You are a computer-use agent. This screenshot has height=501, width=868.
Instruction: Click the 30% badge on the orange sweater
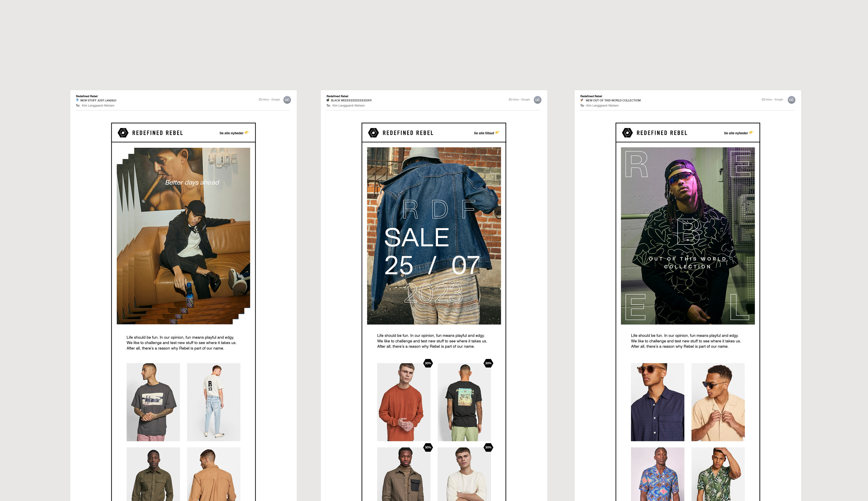point(428,363)
